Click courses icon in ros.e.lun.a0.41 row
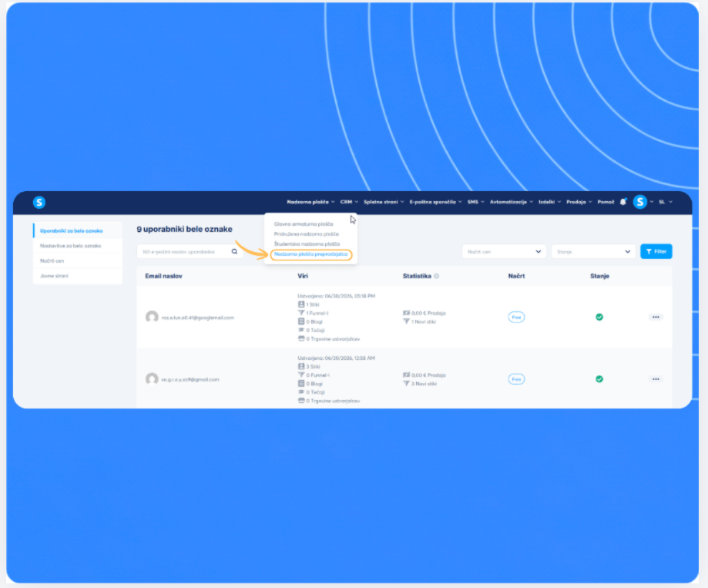The height and width of the screenshot is (588, 708). point(301,330)
